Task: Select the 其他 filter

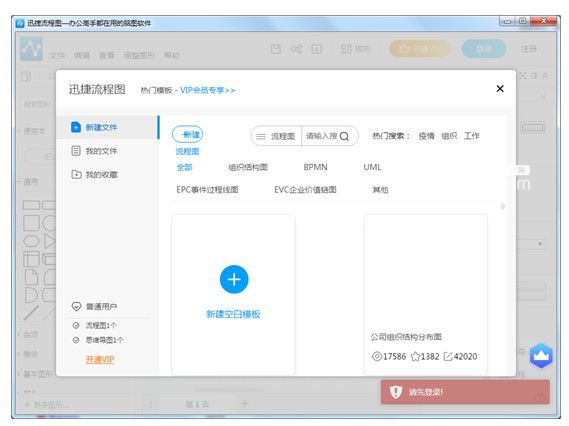Action: point(380,190)
